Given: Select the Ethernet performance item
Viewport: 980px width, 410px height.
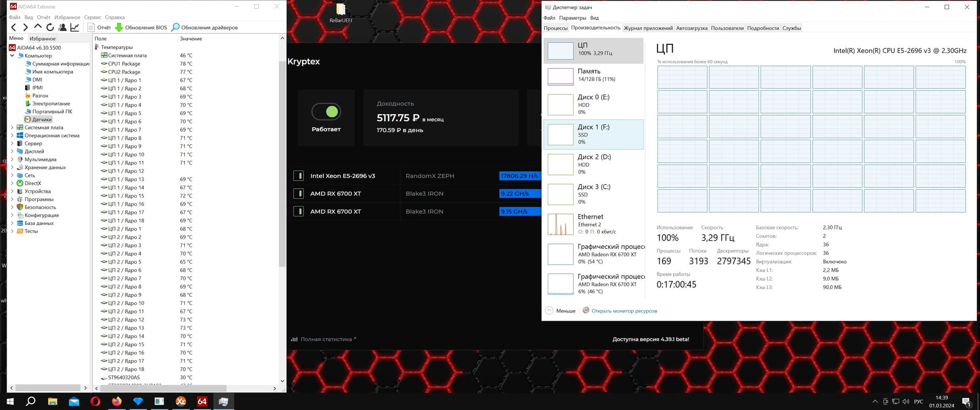Looking at the screenshot, I should point(593,224).
